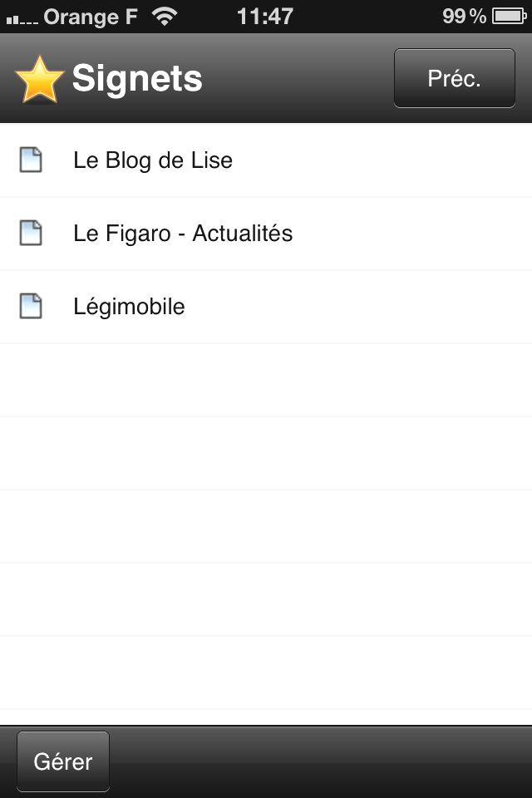Click the page icon beside Légimobile
Screen dimensions: 532x798
31,307
